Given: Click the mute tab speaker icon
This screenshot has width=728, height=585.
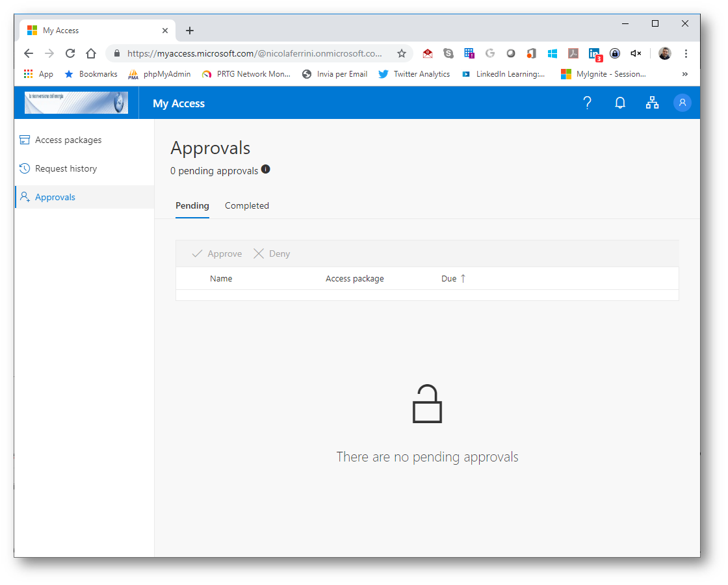Looking at the screenshot, I should pos(636,53).
